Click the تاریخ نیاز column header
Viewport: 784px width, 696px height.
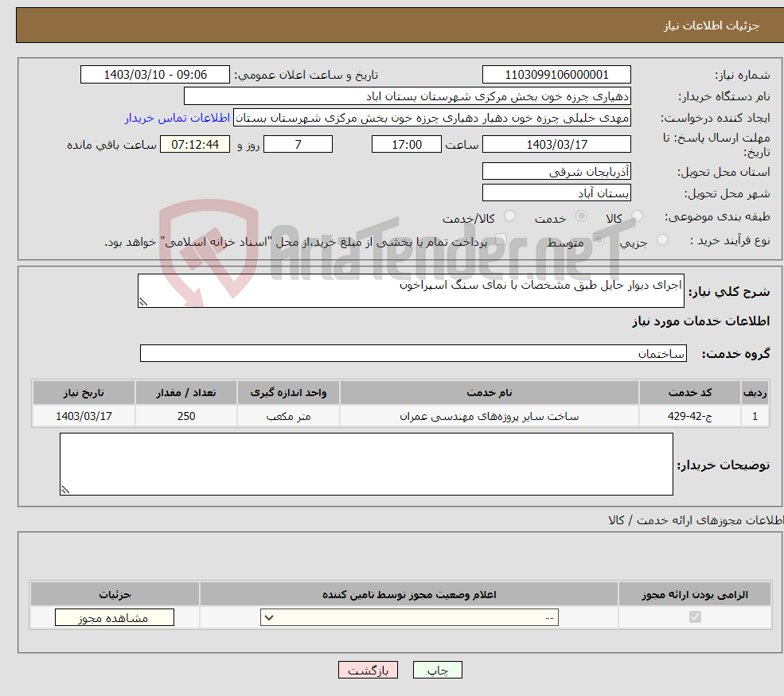click(x=84, y=393)
